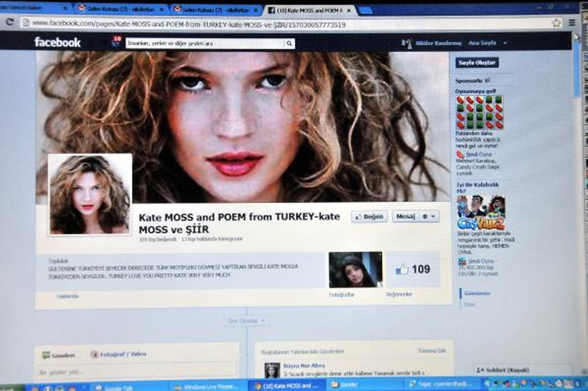Viewport: 588px width, 391px height.
Task: Click the Candy Crush icon beside Şimdi Oyna
Action: (460, 154)
